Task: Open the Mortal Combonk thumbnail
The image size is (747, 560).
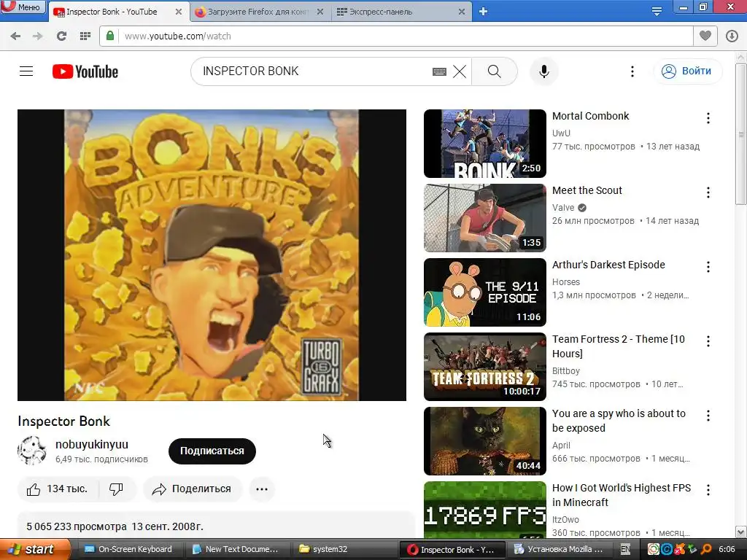Action: (485, 144)
